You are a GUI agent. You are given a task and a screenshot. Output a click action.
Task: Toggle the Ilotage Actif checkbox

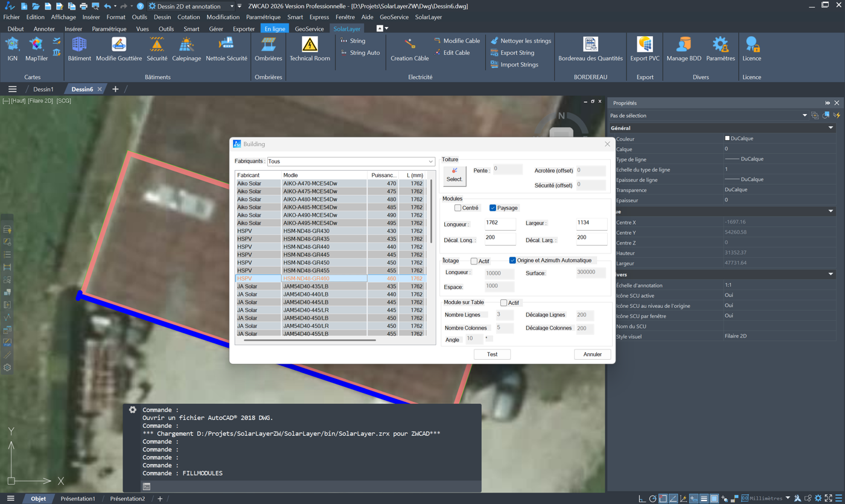[x=474, y=261]
